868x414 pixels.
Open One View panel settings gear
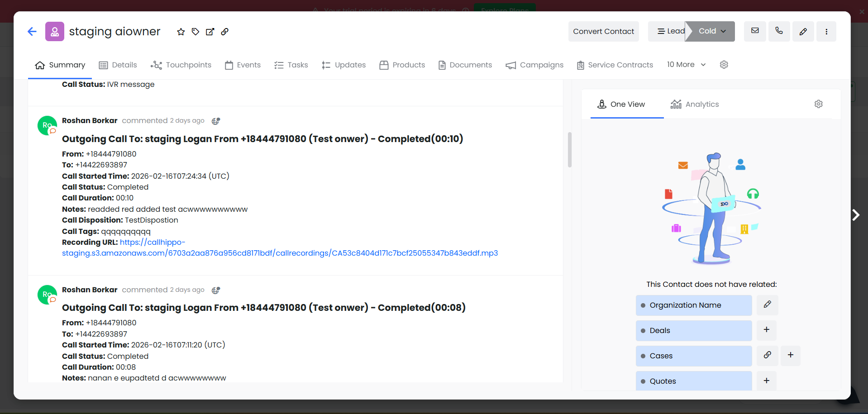click(819, 104)
